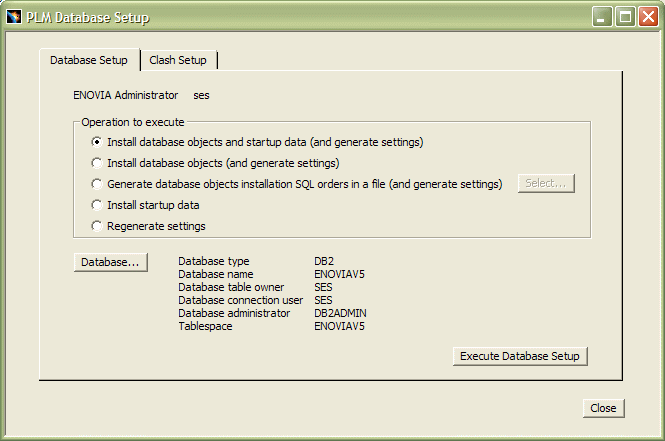
Task: Click the administrator value 'ses'
Action: [x=201, y=96]
